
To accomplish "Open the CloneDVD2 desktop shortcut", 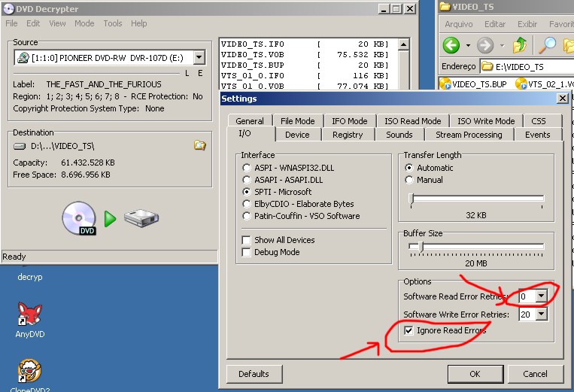I will point(30,375).
